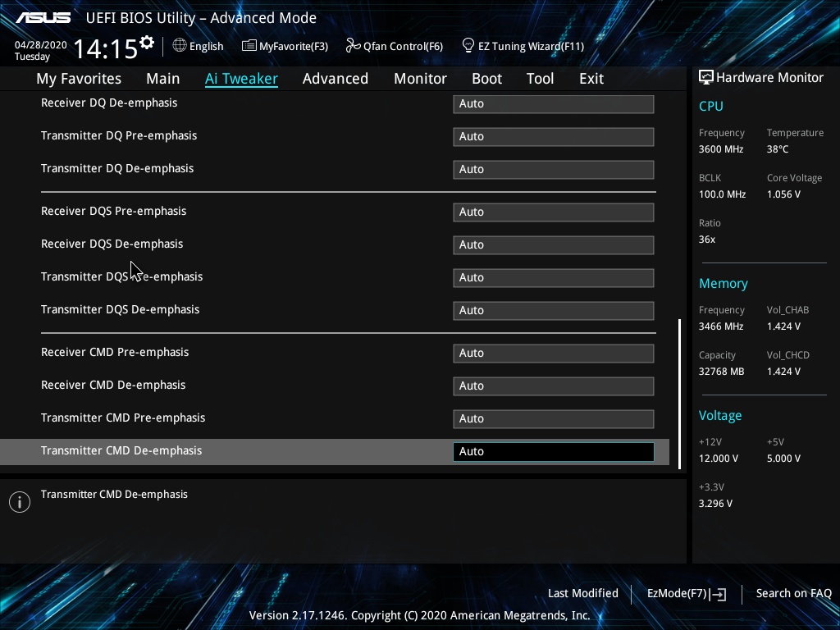Click the settings gear next to the clock
The height and width of the screenshot is (630, 840).
pyautogui.click(x=147, y=43)
